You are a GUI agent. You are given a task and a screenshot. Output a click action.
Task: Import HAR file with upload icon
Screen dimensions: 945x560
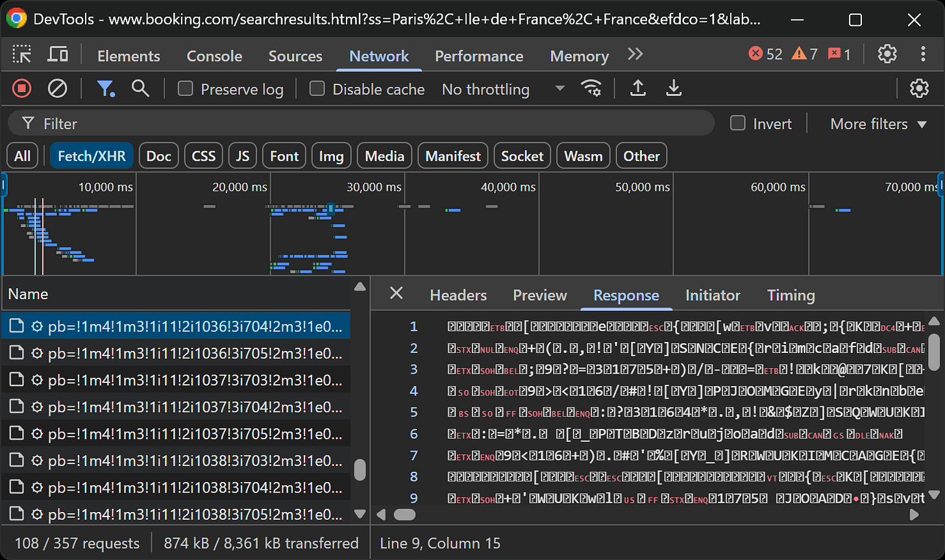point(638,88)
